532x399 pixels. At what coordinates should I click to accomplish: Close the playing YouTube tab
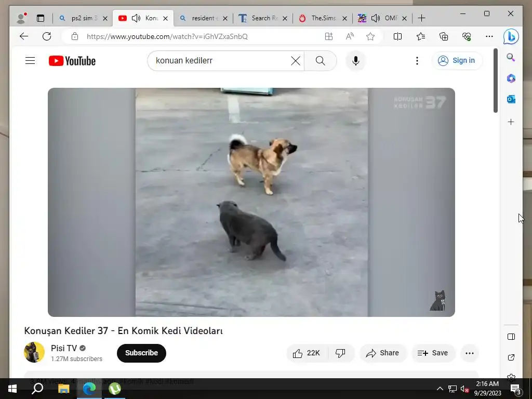pos(165,18)
